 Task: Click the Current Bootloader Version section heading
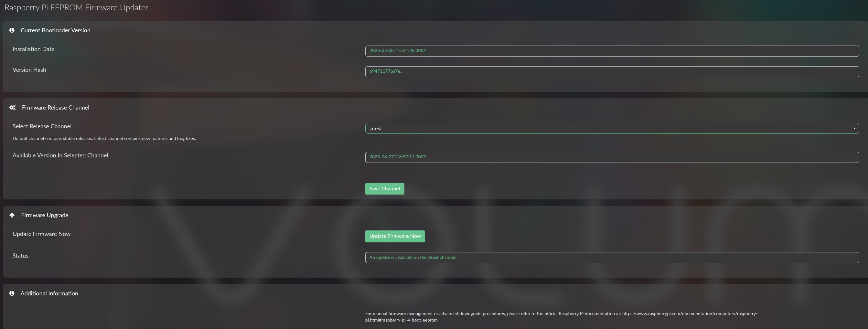(x=55, y=30)
